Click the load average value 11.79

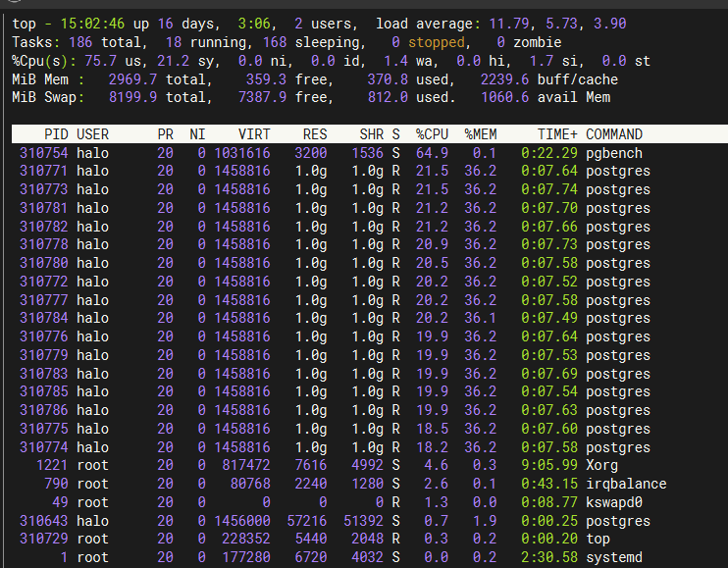[509, 24]
